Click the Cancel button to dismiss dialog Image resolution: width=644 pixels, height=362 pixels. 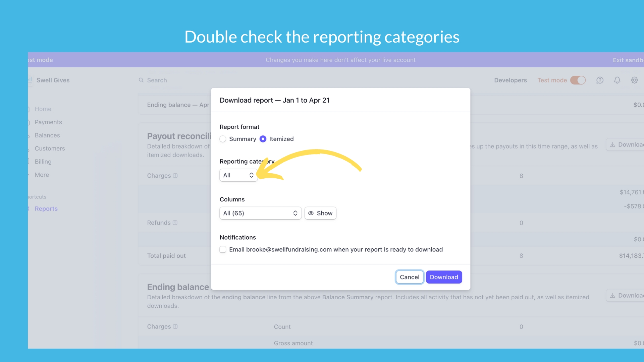pos(409,277)
